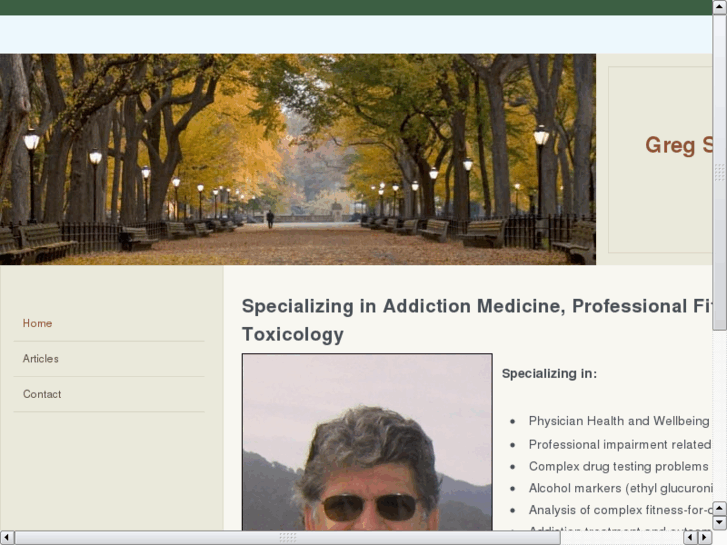Click the vertical scrollbar up arrow near bottom
Image resolution: width=727 pixels, height=545 pixels.
click(720, 508)
